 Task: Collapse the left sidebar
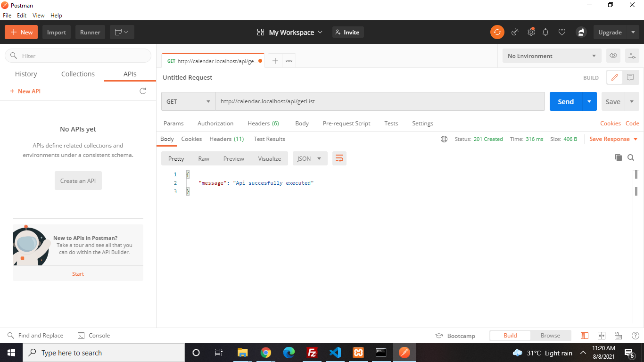[x=584, y=336]
